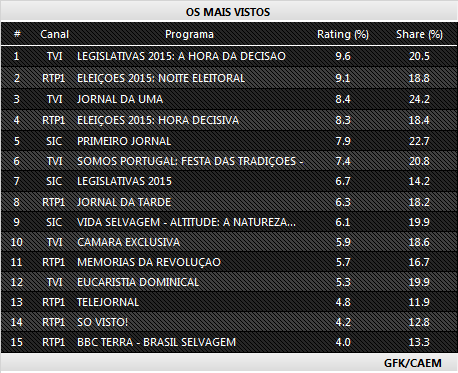The width and height of the screenshot is (458, 373).
Task: Select the Camara Exclusiva row
Action: [x=229, y=242]
